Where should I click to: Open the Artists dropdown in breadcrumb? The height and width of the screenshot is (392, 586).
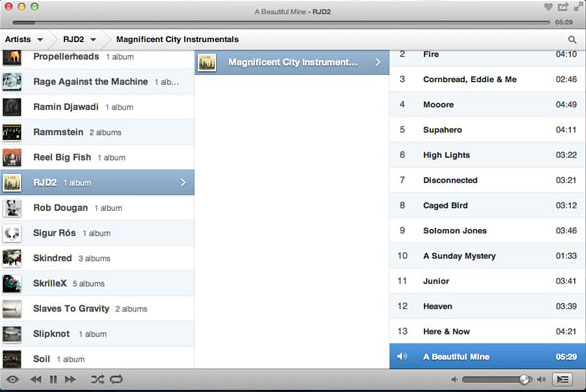(24, 39)
